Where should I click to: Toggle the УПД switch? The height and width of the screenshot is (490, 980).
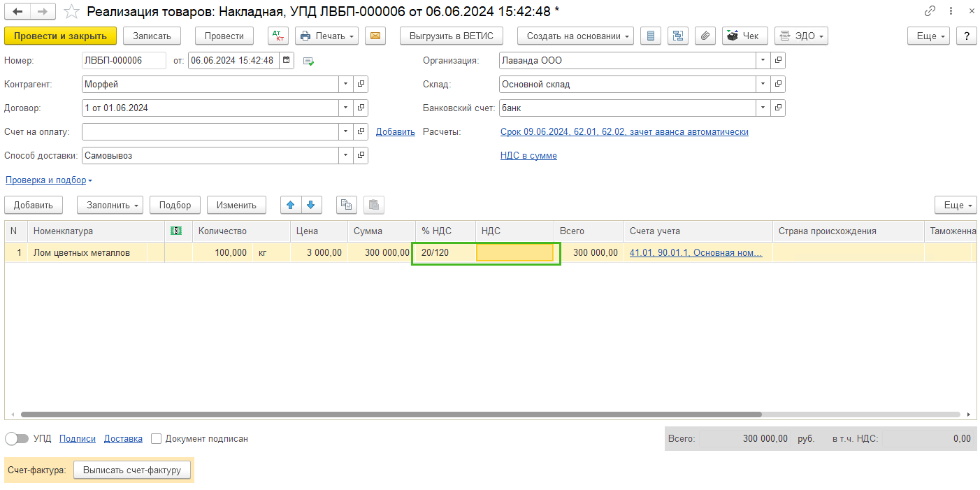[x=17, y=439]
